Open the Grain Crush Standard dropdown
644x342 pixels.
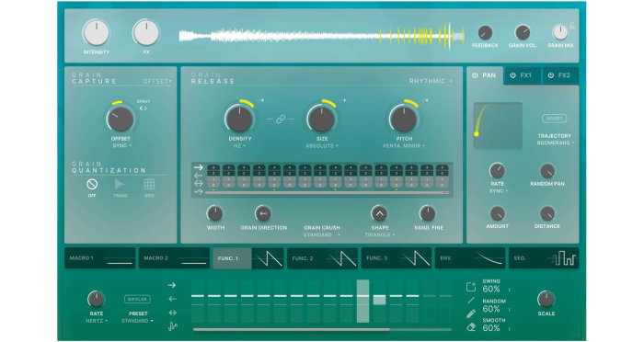(322, 234)
